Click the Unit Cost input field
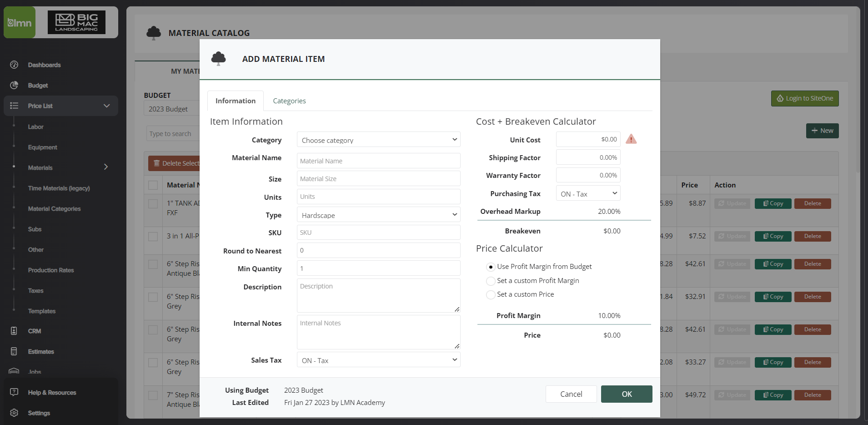The image size is (868, 425). pyautogui.click(x=588, y=139)
